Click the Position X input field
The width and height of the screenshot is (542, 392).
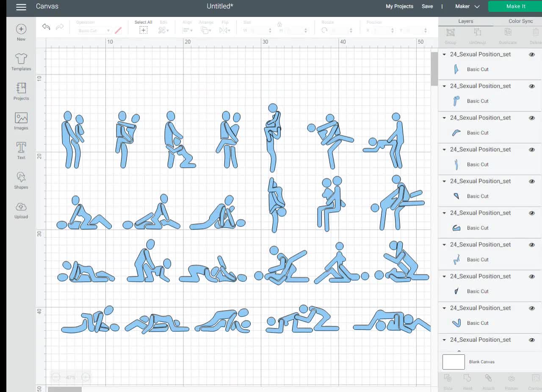[384, 30]
